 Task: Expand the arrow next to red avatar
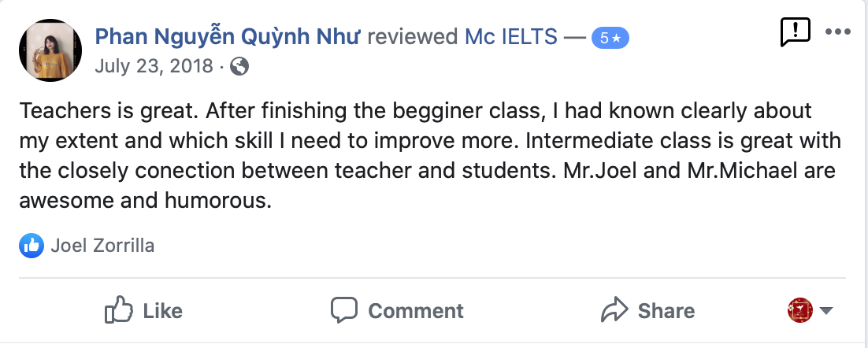826,310
